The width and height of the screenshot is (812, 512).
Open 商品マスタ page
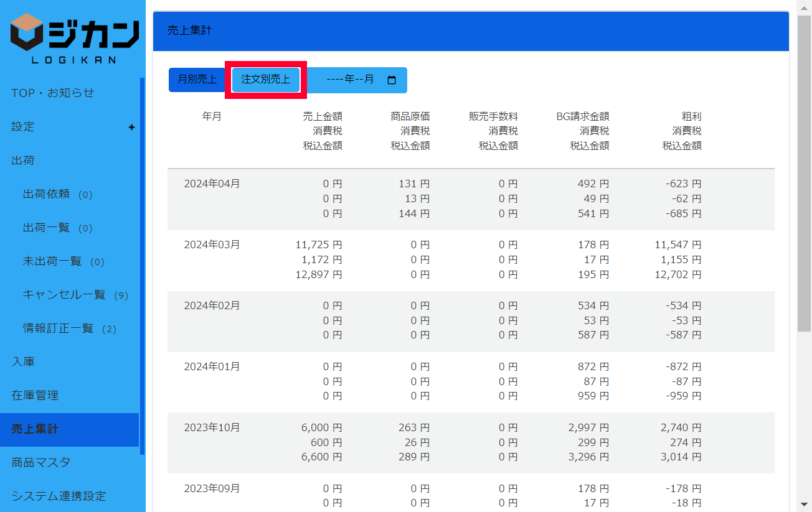click(41, 463)
